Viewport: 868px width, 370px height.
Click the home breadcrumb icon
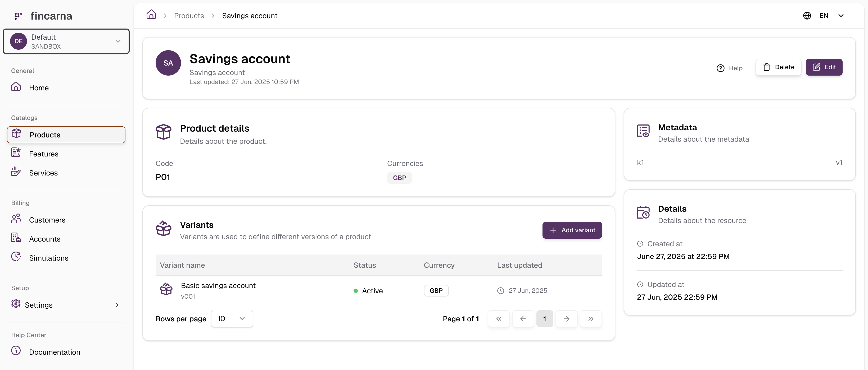[x=151, y=15]
